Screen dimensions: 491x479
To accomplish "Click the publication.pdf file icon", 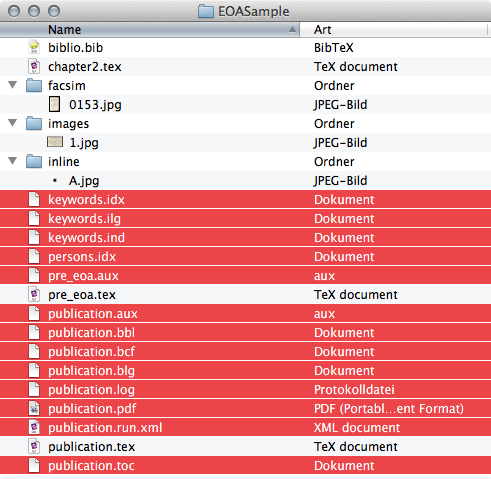I will pos(34,408).
